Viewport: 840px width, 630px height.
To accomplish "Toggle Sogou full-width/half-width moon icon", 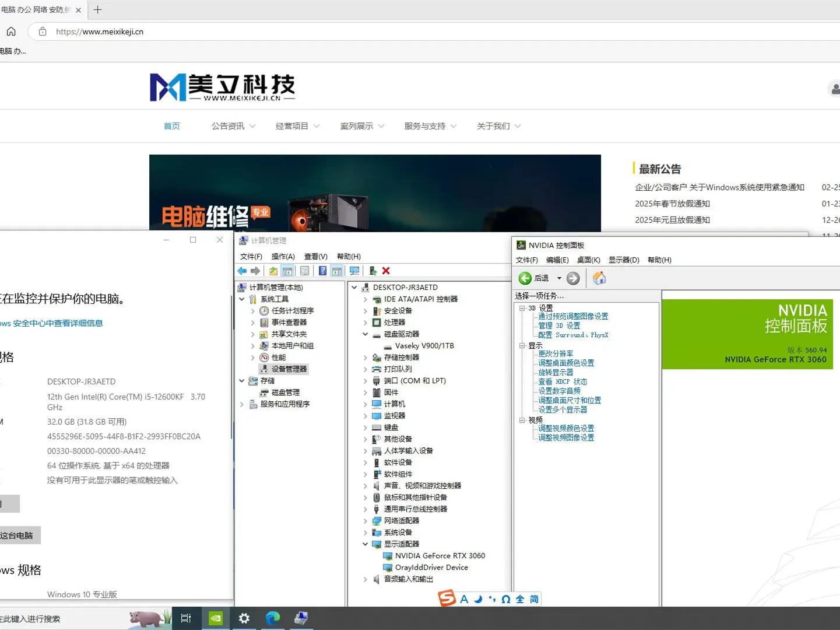I will (478, 599).
